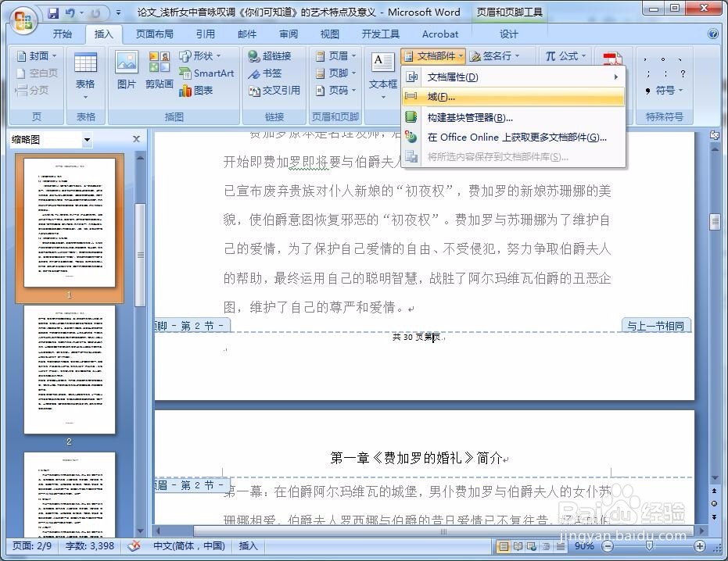728x561 pixels.
Task: Select the page 2 thumbnail
Action: (x=70, y=370)
